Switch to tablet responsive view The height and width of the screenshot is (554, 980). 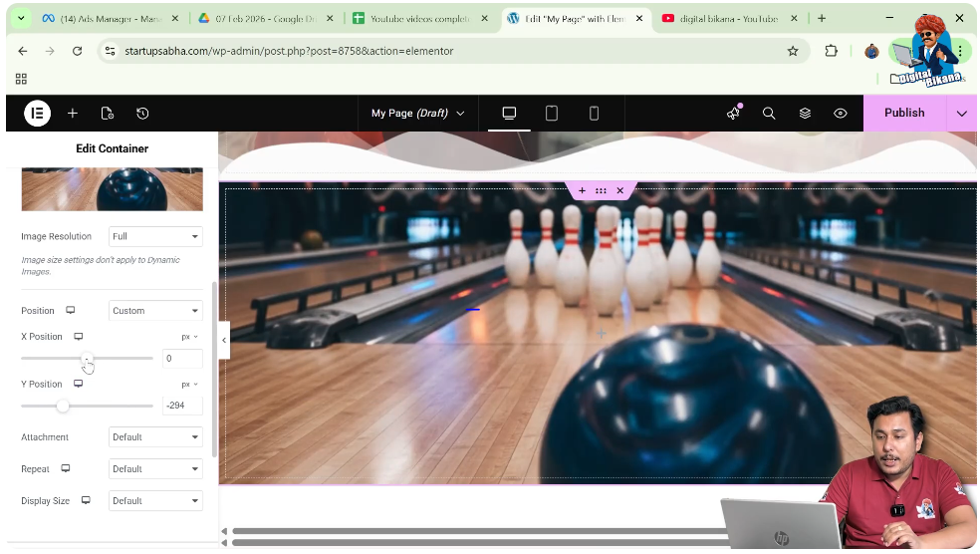552,114
